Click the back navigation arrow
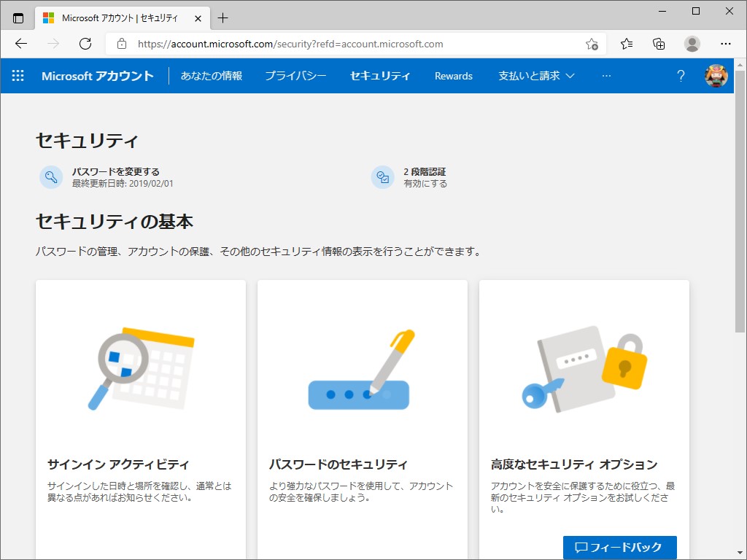Viewport: 747px width, 560px height. click(20, 44)
